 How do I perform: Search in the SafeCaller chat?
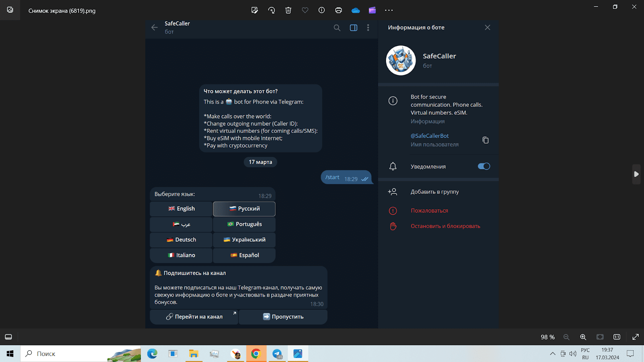337,28
